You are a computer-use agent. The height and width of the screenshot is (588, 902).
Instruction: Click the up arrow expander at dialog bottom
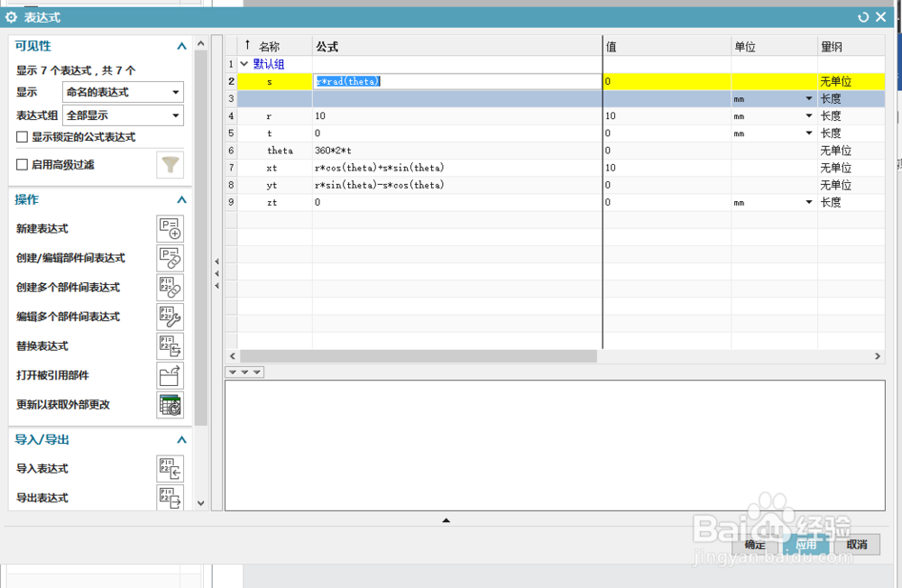tap(446, 520)
